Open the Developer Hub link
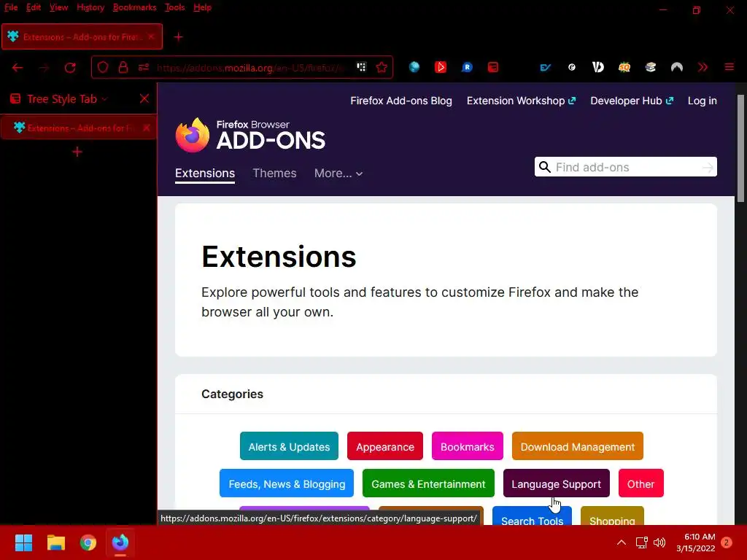This screenshot has height=560, width=747. click(632, 101)
